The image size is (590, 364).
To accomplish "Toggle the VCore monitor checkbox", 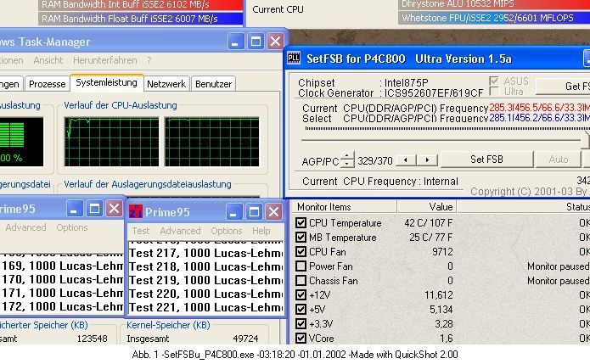I will [x=301, y=338].
